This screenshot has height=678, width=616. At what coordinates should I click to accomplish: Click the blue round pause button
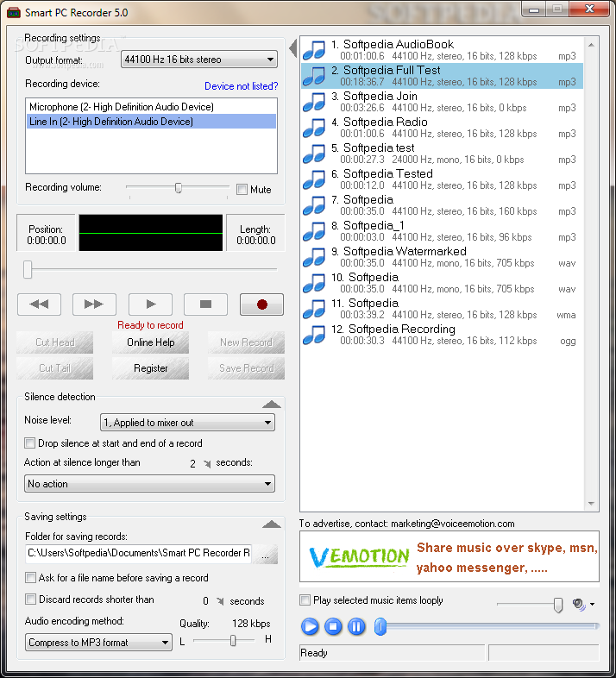[356, 626]
